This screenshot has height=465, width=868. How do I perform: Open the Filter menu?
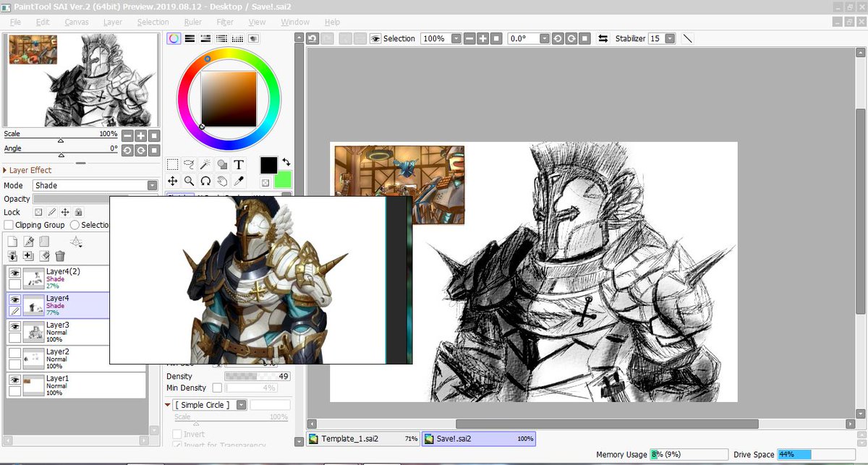tap(225, 22)
